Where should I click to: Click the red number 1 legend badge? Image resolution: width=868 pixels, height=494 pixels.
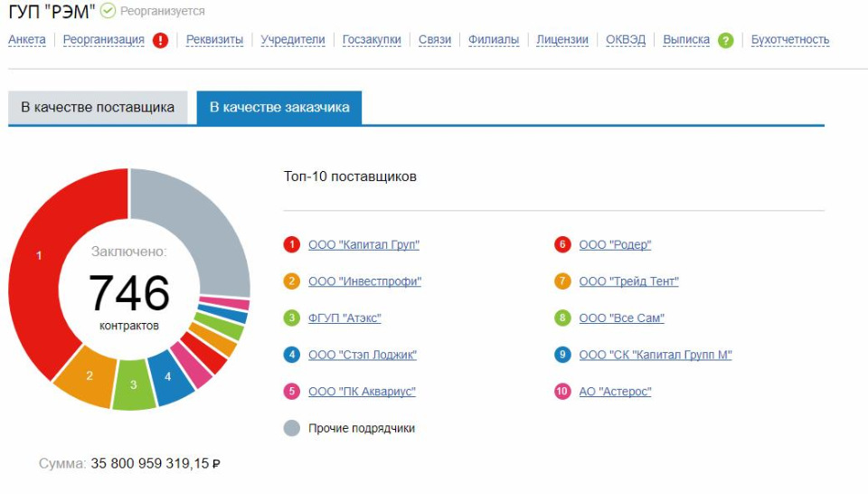(292, 244)
